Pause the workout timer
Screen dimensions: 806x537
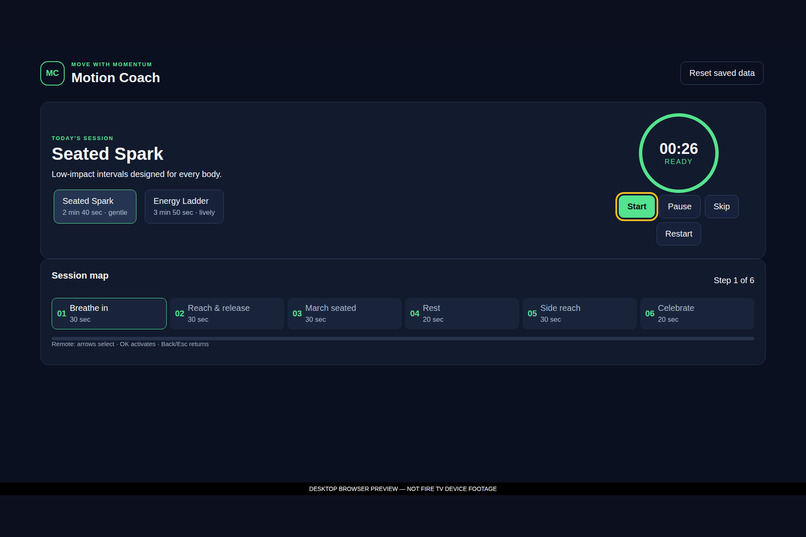coord(679,207)
